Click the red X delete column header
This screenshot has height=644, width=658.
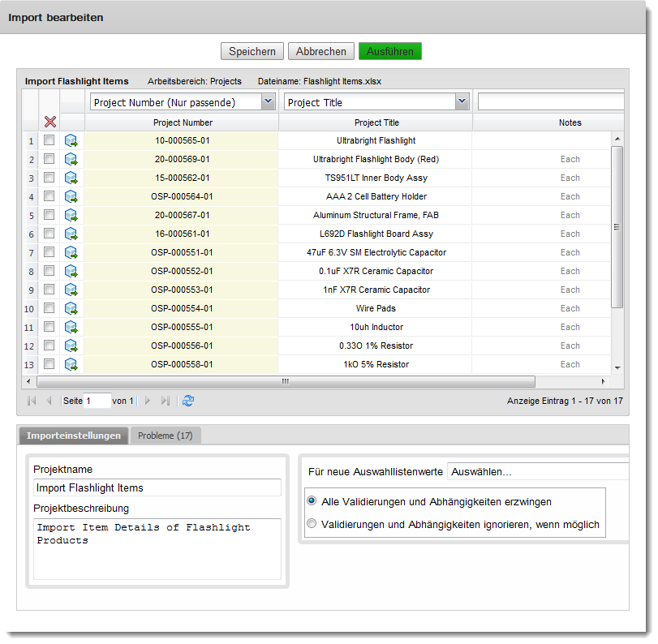(x=50, y=122)
